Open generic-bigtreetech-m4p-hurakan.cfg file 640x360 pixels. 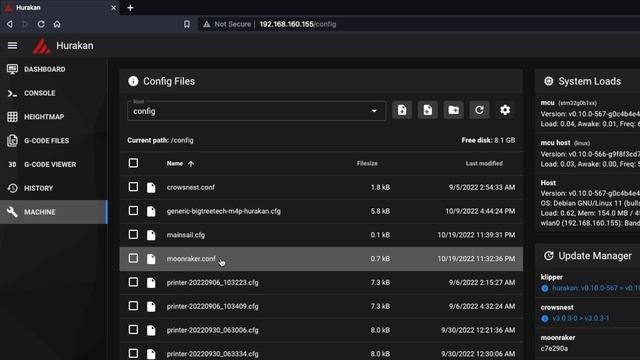click(224, 211)
